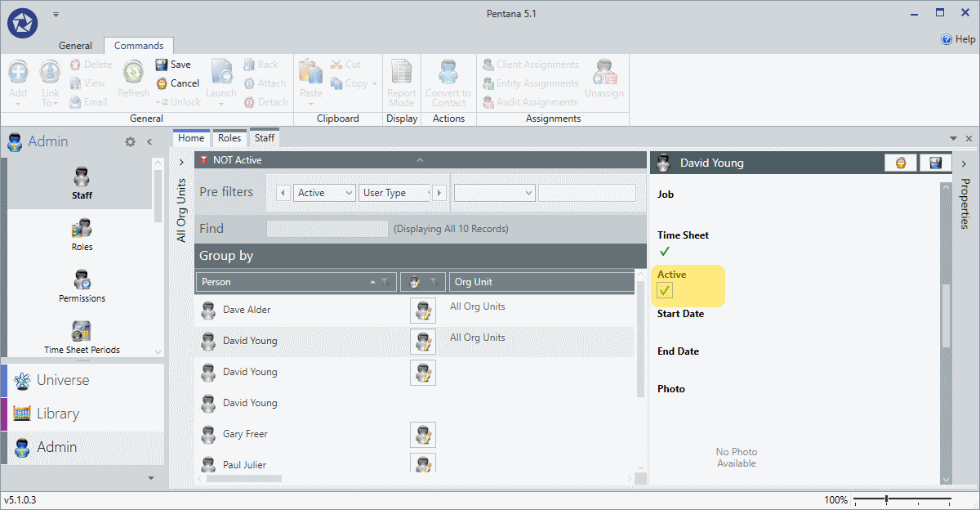Image resolution: width=980 pixels, height=510 pixels.
Task: Open the Library navigation section
Action: (x=82, y=414)
